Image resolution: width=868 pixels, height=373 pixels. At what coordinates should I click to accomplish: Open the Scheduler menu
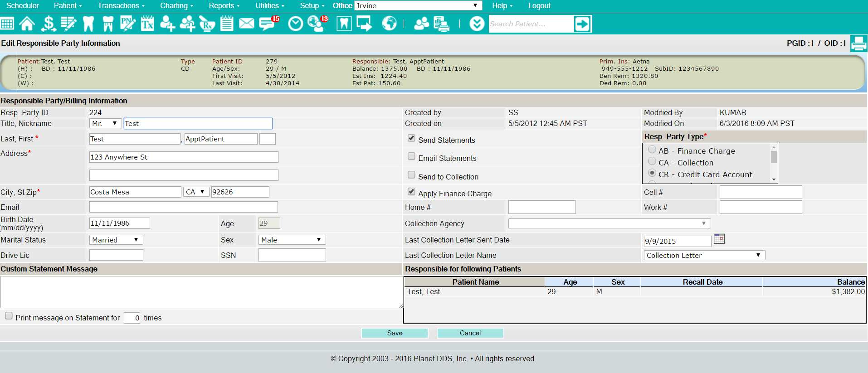(22, 5)
